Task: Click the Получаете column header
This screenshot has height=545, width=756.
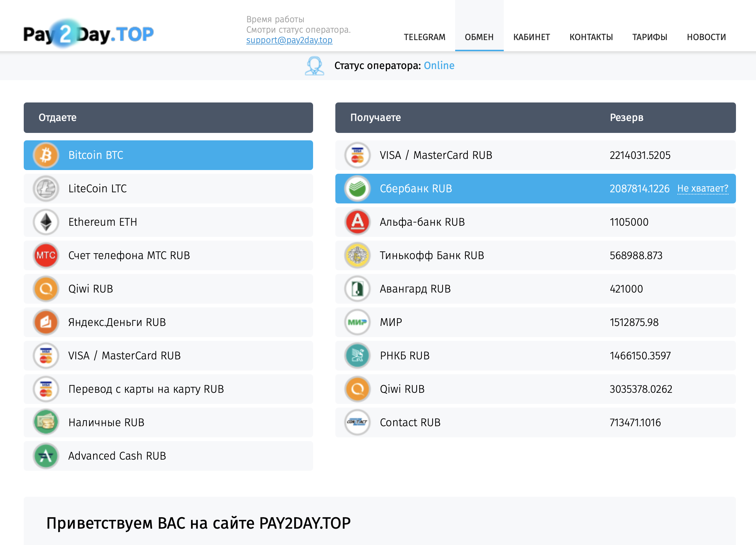Action: click(375, 118)
